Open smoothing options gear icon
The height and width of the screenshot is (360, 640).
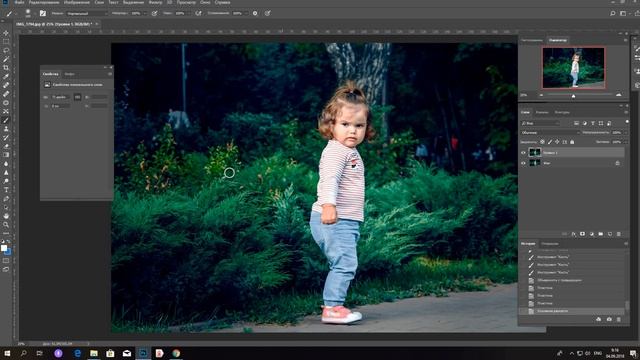tap(255, 13)
